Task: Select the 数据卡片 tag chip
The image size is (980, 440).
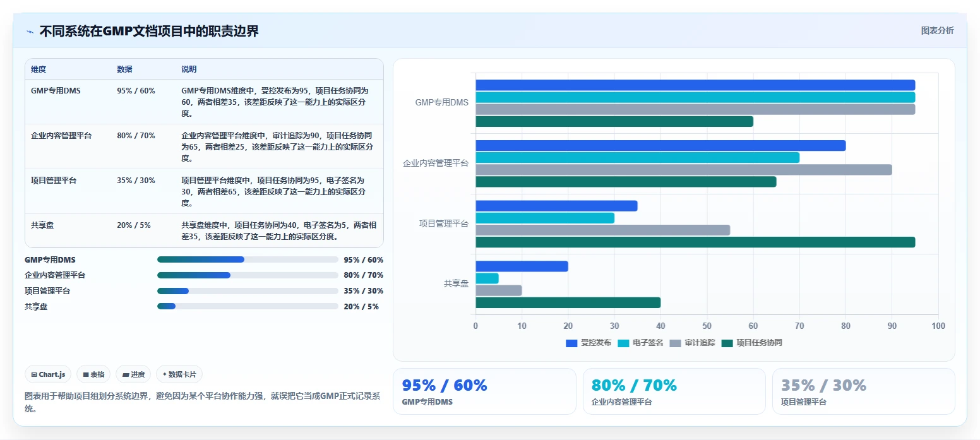Action: tap(179, 374)
